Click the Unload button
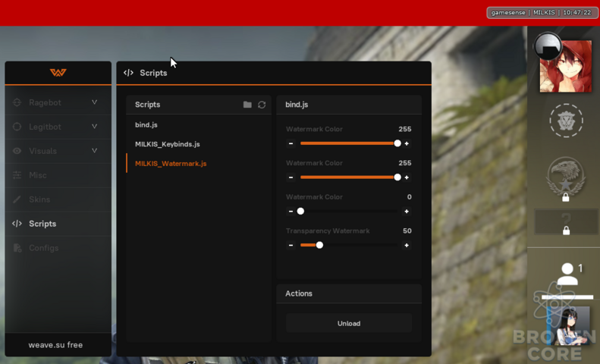 click(349, 324)
